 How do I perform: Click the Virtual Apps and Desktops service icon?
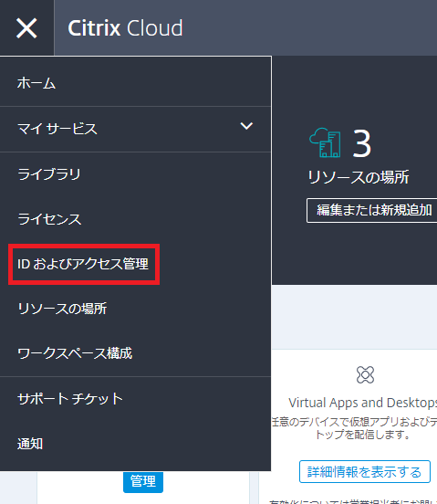(365, 374)
